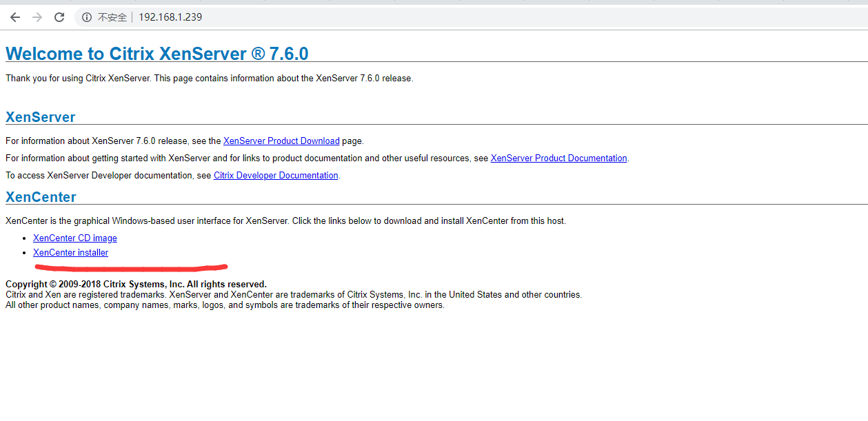Click the Welcome to Citrix XenServer heading
This screenshot has height=421, width=868.
157,54
